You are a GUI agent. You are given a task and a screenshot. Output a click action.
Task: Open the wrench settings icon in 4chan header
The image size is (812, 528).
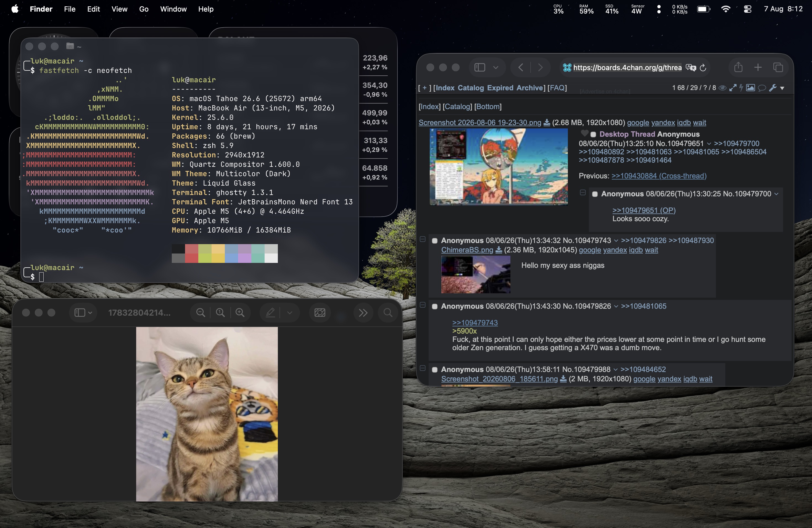point(773,88)
